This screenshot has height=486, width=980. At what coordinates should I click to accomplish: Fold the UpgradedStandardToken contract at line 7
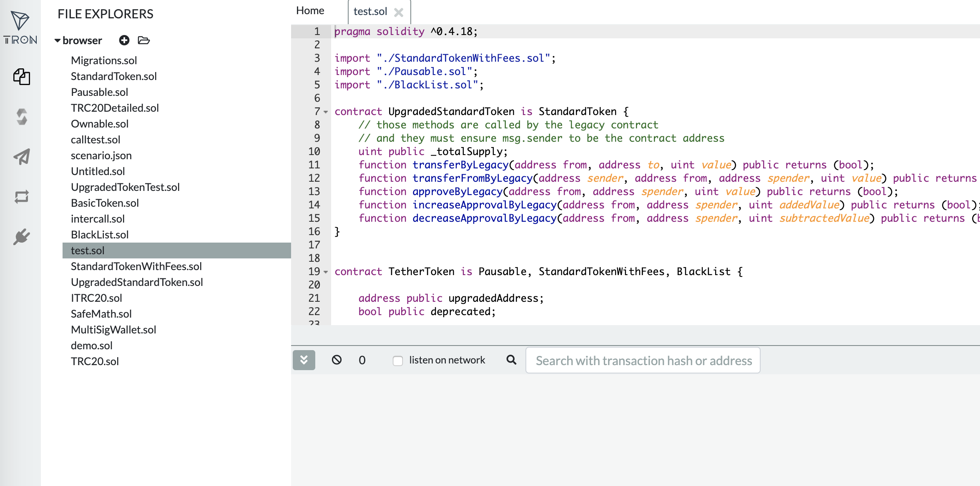coord(326,112)
